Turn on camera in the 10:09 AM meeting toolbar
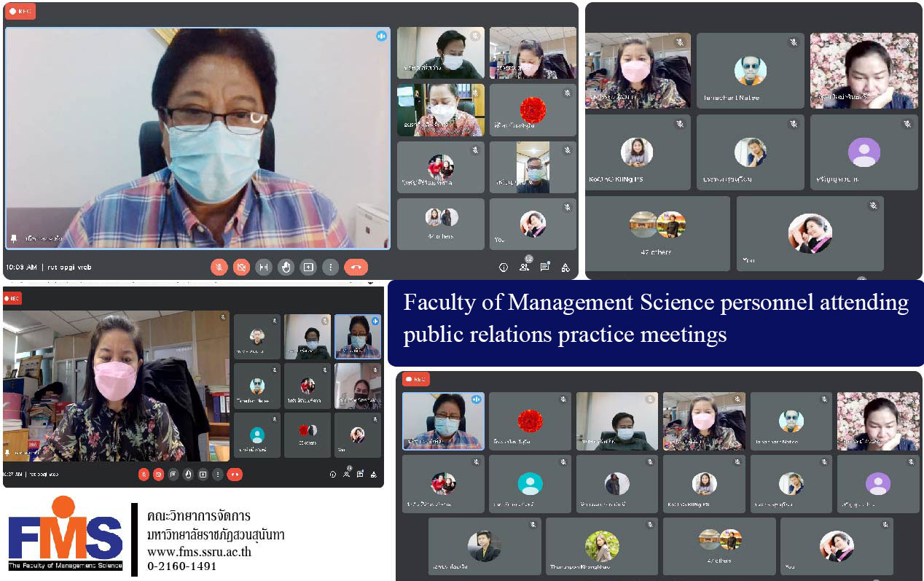 241,268
